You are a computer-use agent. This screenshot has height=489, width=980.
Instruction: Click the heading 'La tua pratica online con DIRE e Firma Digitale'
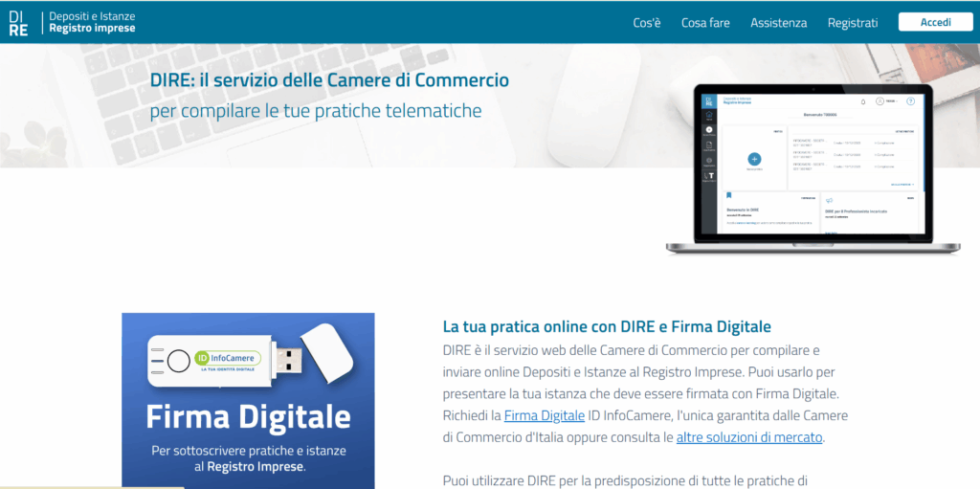607,326
